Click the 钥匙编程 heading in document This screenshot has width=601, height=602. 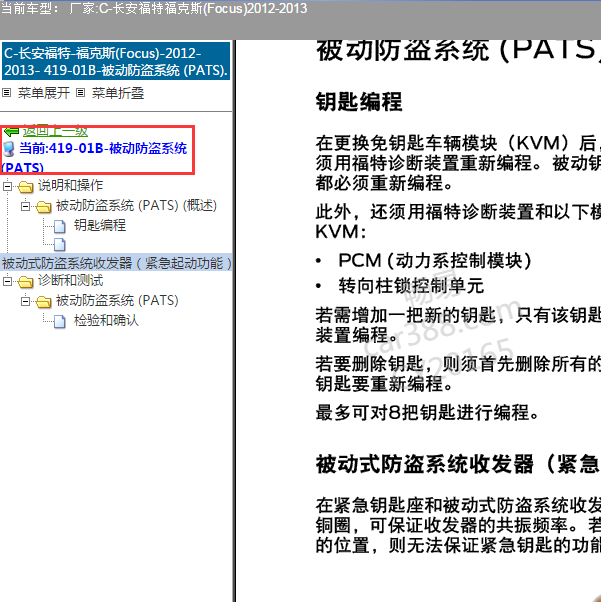point(359,102)
